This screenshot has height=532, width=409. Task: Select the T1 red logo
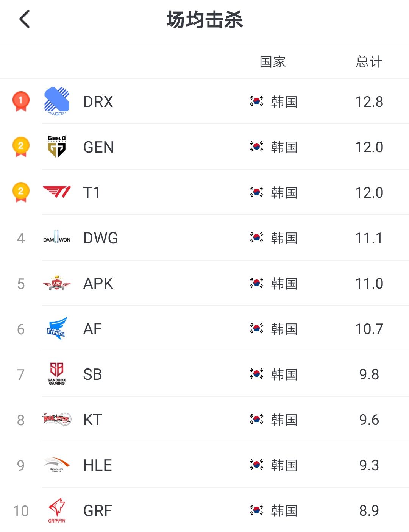(x=57, y=192)
